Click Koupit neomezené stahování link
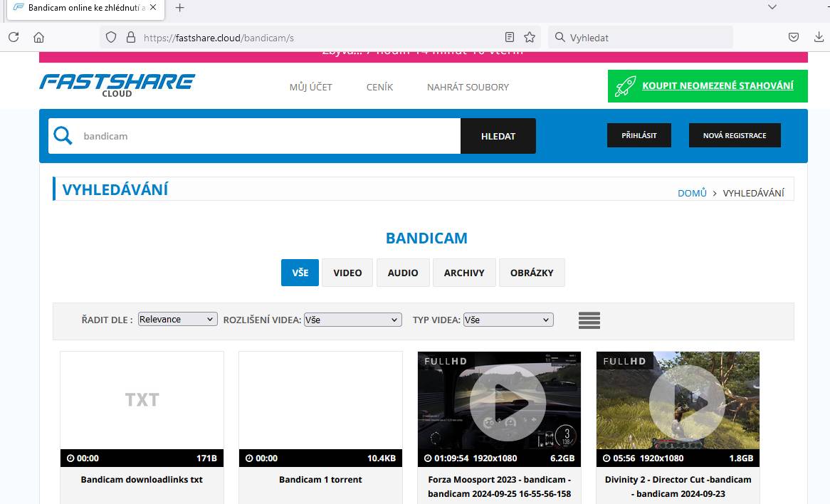Screen dimensions: 830x504 pos(718,85)
